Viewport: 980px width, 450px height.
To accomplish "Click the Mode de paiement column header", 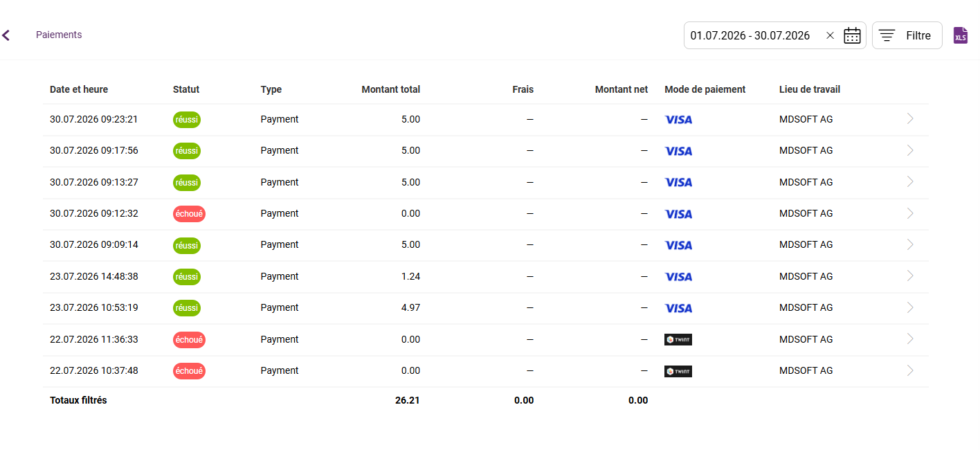I will pos(705,89).
